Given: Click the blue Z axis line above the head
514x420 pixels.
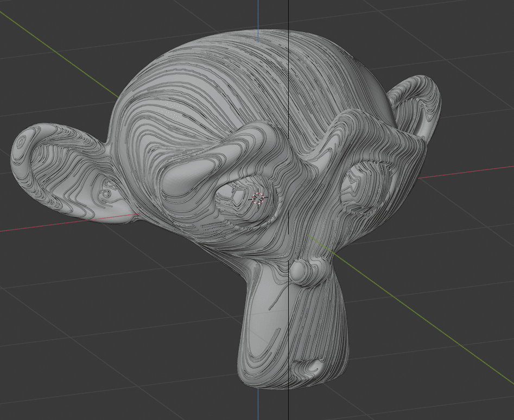Looking at the screenshot, I should [x=258, y=14].
